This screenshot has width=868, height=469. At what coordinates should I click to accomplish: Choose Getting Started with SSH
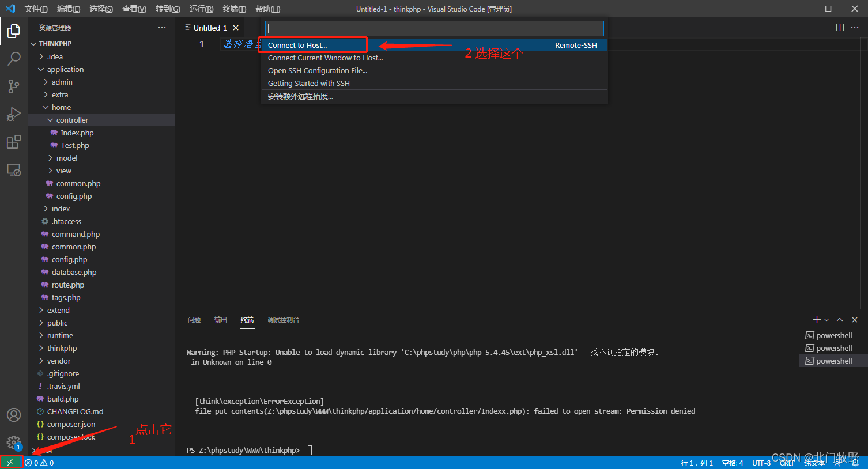point(435,83)
